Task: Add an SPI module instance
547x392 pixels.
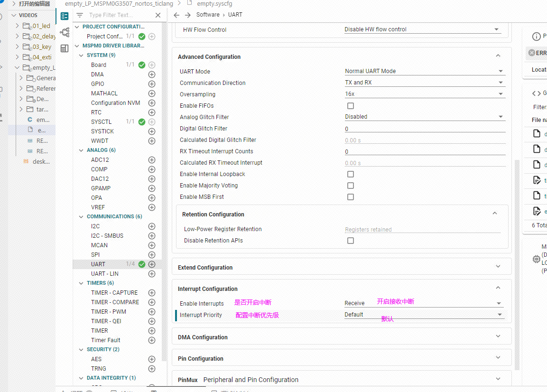Action: (x=152, y=255)
